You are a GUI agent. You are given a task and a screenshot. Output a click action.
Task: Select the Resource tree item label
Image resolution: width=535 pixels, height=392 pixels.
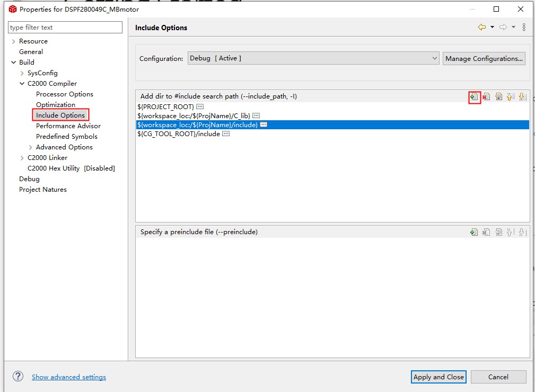(33, 41)
